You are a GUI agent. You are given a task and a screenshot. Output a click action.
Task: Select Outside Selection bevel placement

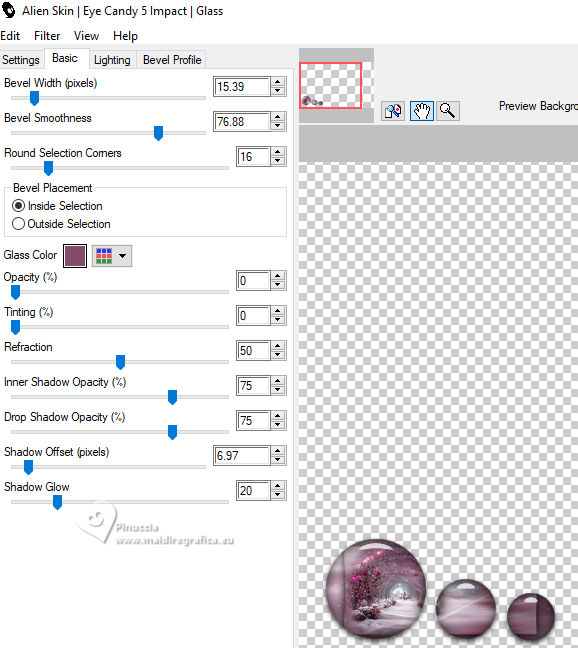[x=18, y=224]
